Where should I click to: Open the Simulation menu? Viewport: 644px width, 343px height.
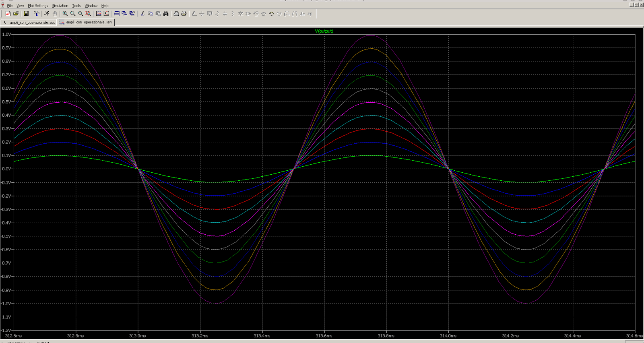[x=60, y=6]
